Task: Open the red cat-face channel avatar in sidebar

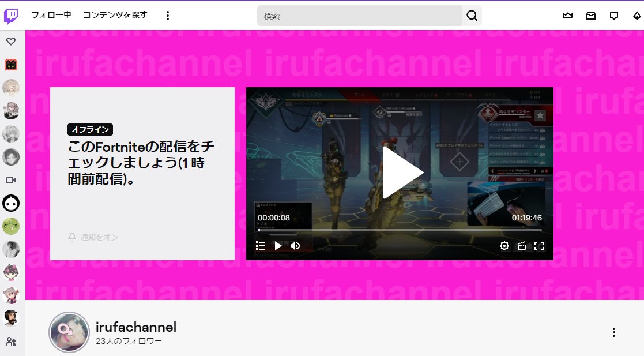Action: pyautogui.click(x=11, y=65)
